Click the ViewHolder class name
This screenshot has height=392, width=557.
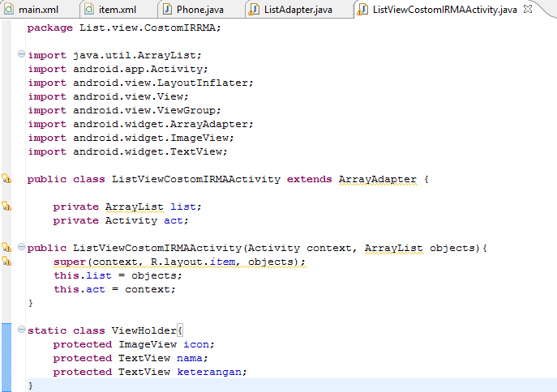(x=144, y=330)
